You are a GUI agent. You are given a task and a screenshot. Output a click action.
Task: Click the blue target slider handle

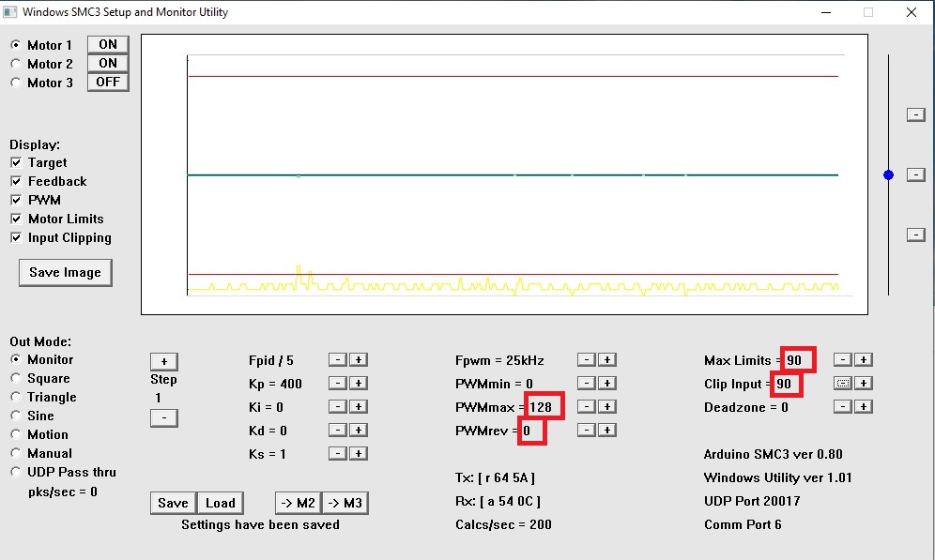[x=888, y=174]
